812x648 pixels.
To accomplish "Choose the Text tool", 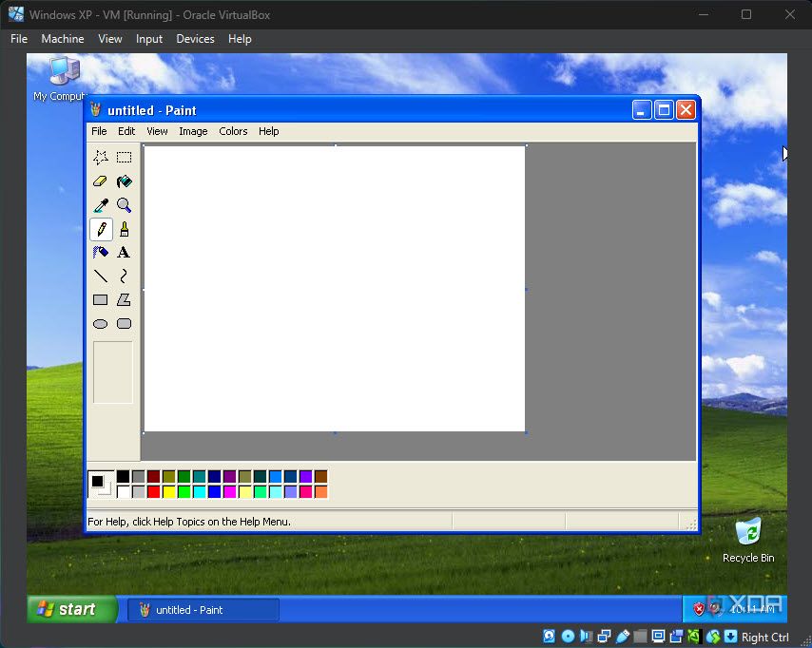I will [x=124, y=253].
